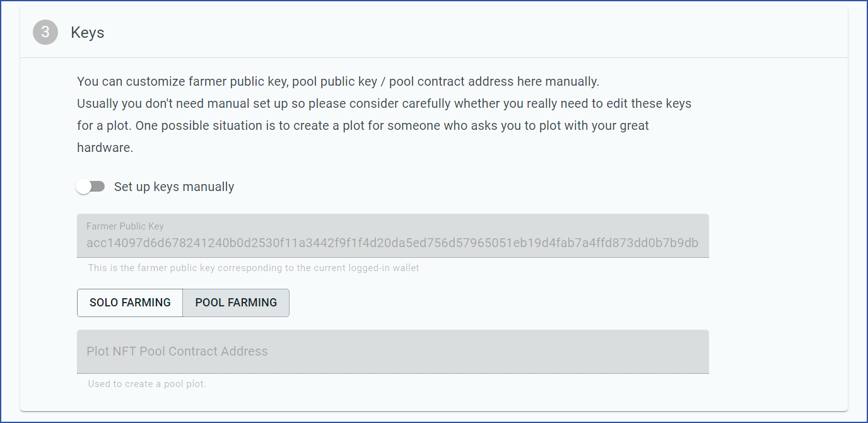Click the "You can customize farmer public key" line
This screenshot has height=423, width=868.
[x=338, y=81]
